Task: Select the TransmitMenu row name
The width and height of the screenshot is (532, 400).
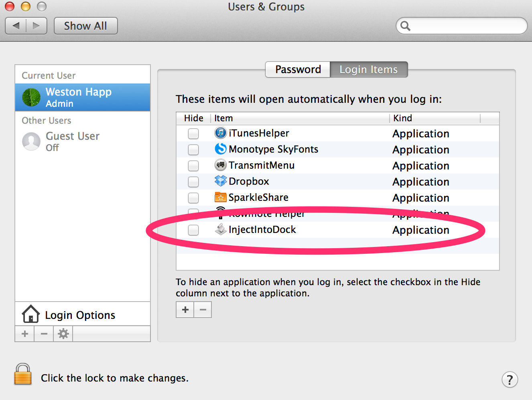Action: [262, 165]
